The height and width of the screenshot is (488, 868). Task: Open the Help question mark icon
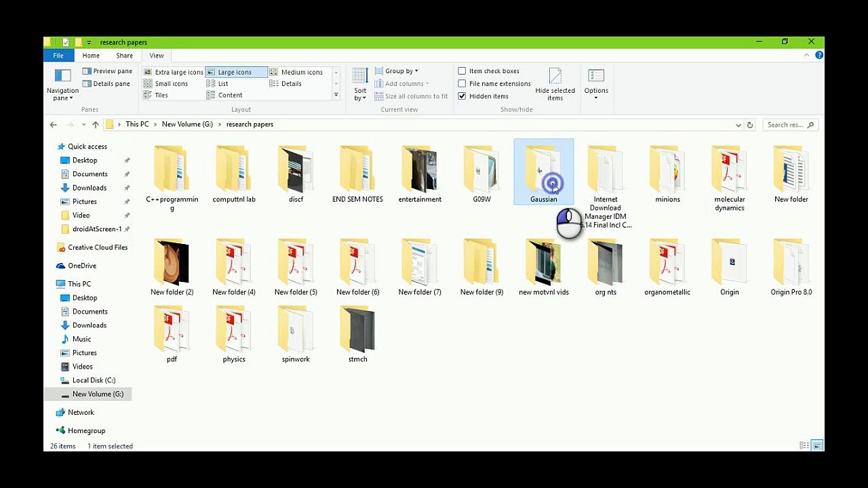(x=819, y=56)
